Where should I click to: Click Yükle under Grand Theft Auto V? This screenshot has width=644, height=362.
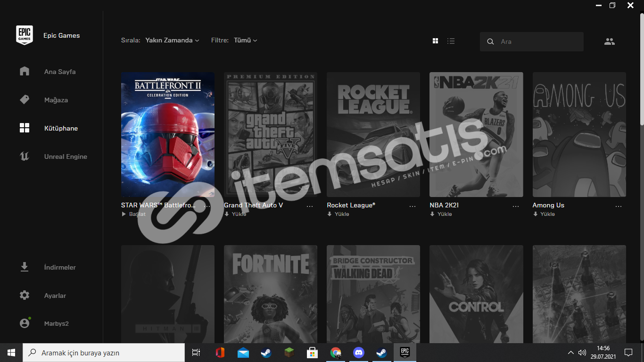pos(235,214)
